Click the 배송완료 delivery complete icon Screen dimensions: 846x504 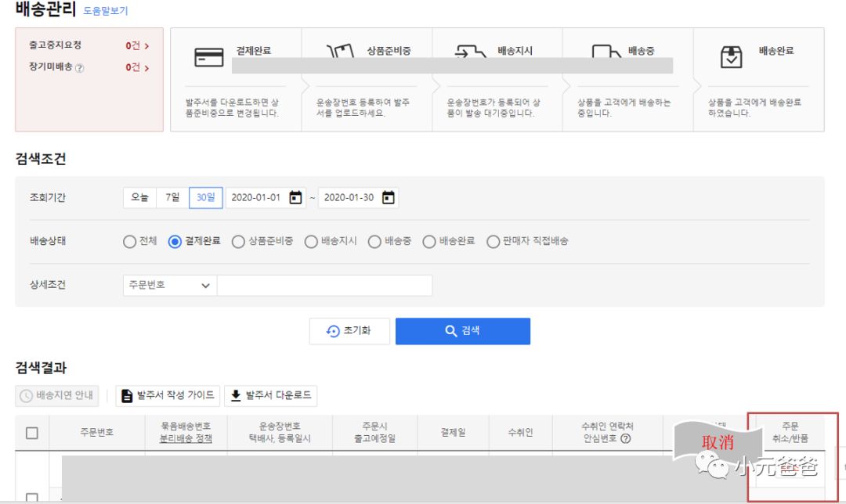tap(732, 55)
